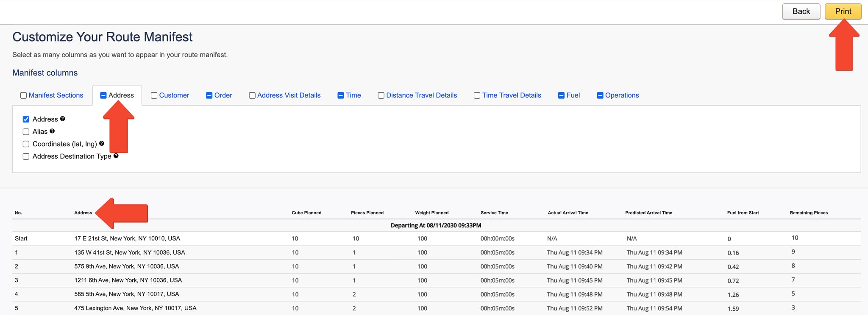Toggle the Time Travel Details tab checkbox
The width and height of the screenshot is (868, 315).
click(x=477, y=95)
